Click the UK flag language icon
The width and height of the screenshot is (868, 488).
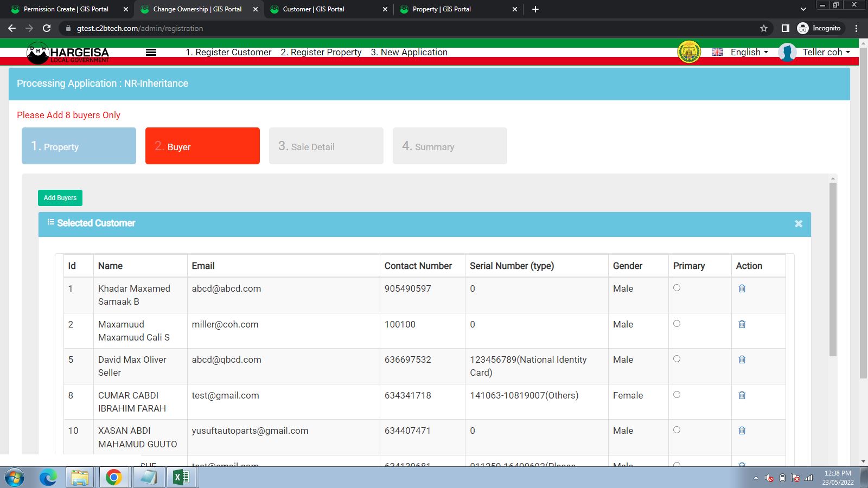tap(717, 52)
